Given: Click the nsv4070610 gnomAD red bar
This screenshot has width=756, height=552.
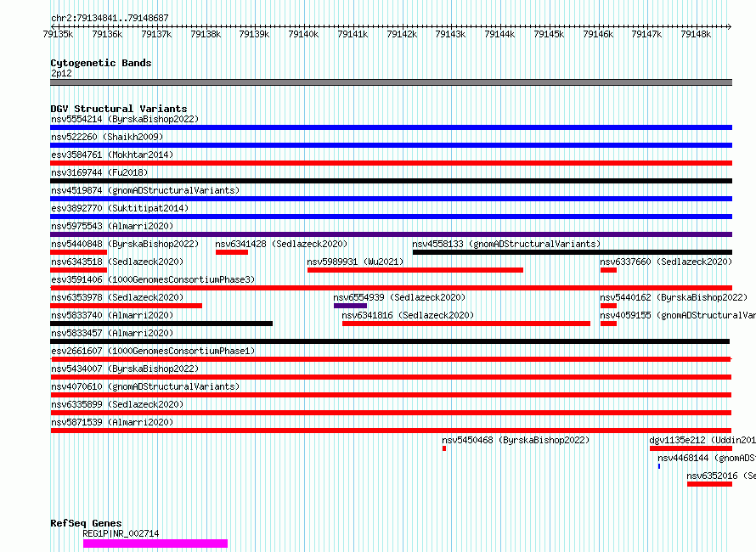Looking at the screenshot, I should coord(391,395).
